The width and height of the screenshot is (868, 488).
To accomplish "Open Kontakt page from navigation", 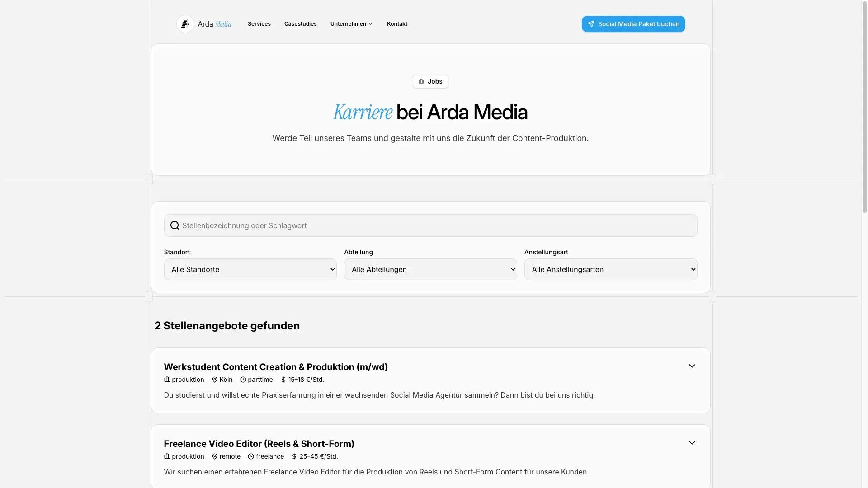I will pyautogui.click(x=397, y=24).
